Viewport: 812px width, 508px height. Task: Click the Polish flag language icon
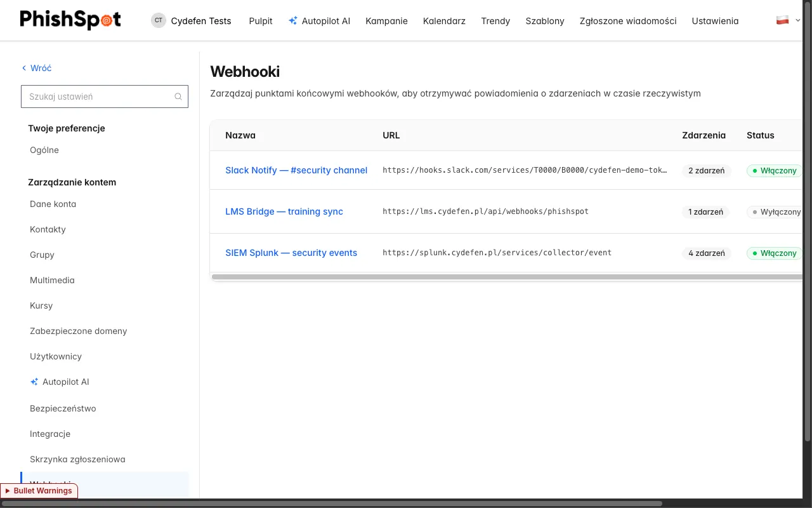783,20
